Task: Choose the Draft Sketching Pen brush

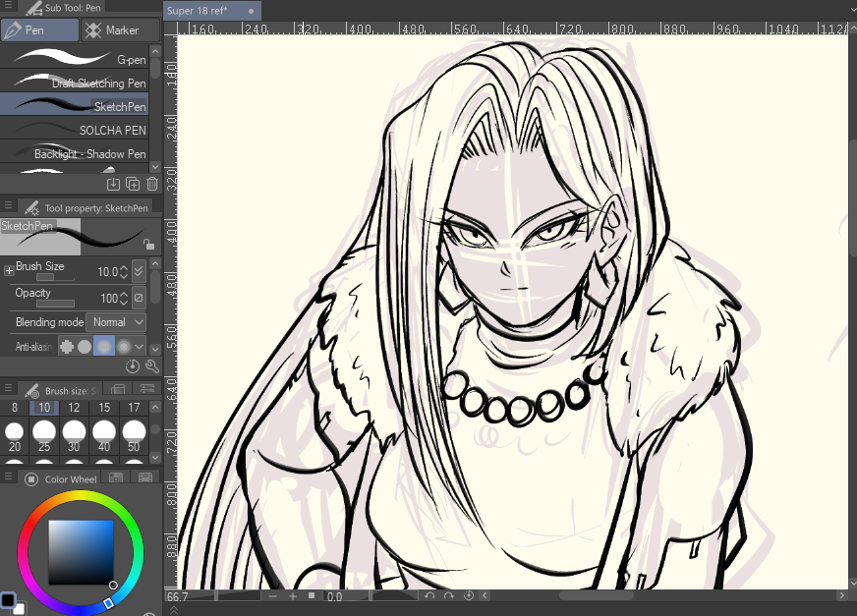Action: coord(75,82)
